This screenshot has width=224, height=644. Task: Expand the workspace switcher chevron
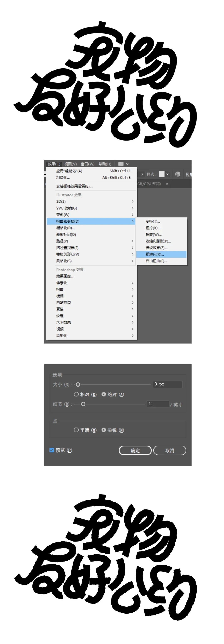(x=127, y=164)
